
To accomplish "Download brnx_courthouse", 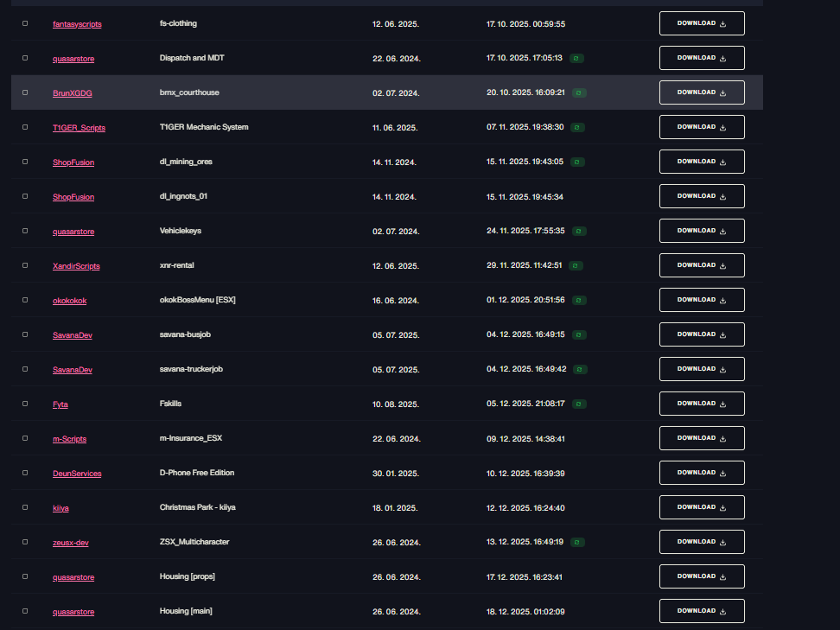I will (x=702, y=92).
